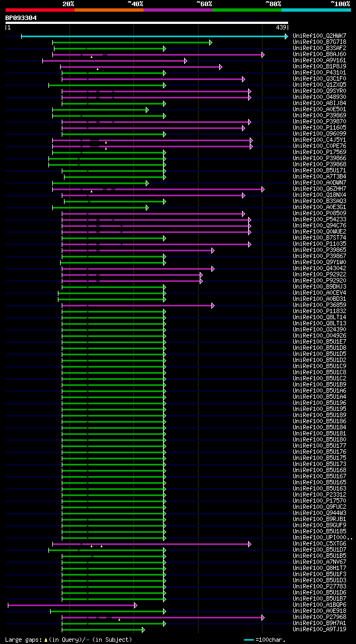Click the query end position 439

pos(281,27)
